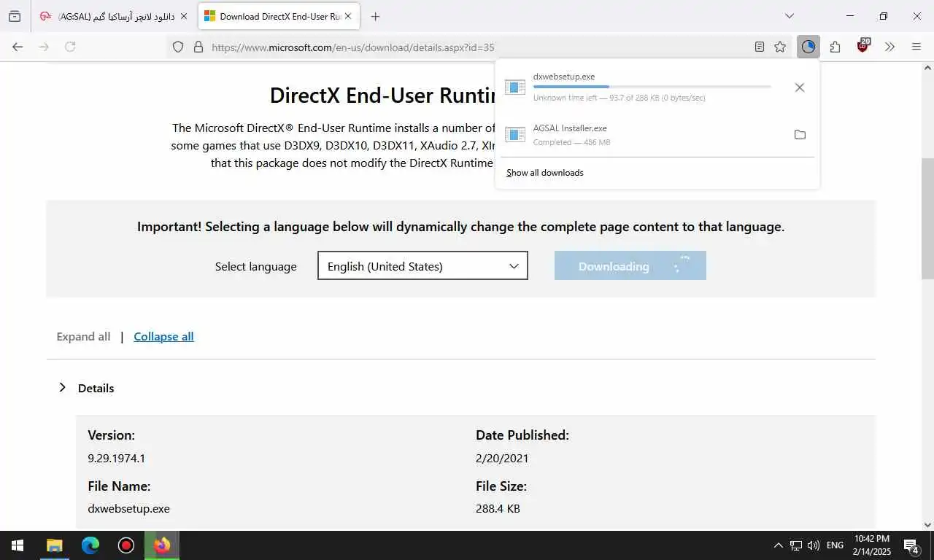Click page vertical scrollbar thumb
The image size is (934, 560).
[927, 218]
